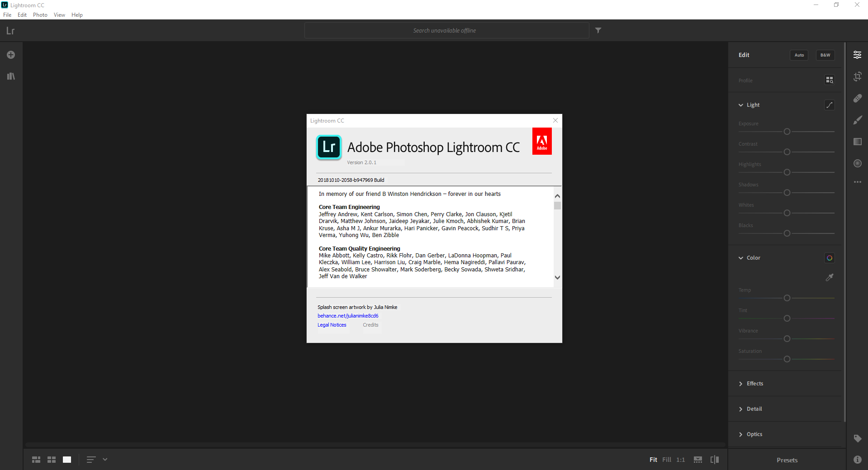Browse profiles with the Profile grid icon
The image size is (868, 470).
click(x=829, y=80)
